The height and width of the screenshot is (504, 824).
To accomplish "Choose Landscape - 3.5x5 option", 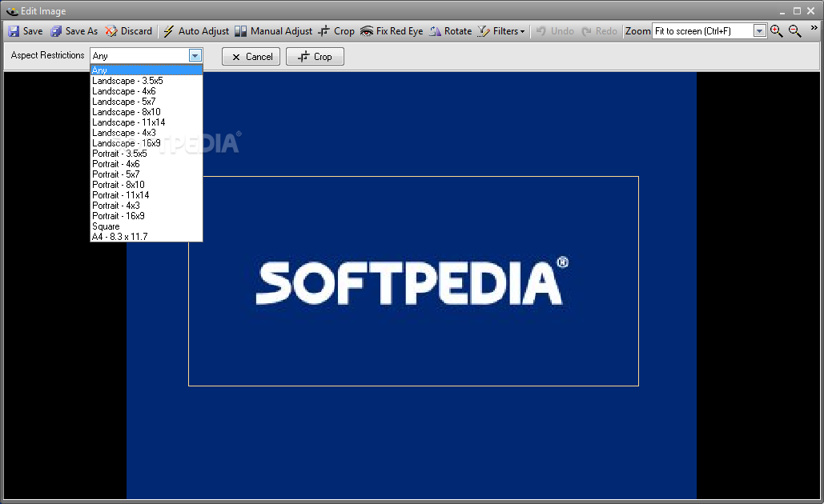I will pyautogui.click(x=146, y=81).
